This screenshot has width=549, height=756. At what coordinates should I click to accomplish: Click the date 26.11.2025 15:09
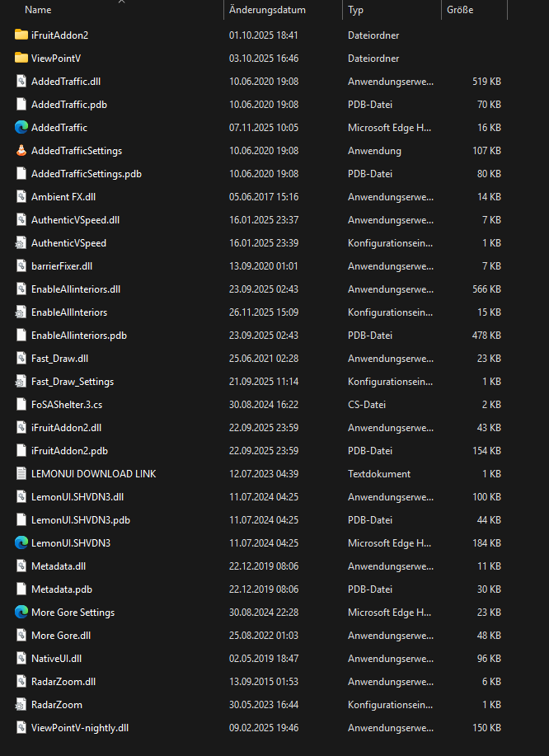pyautogui.click(x=264, y=312)
